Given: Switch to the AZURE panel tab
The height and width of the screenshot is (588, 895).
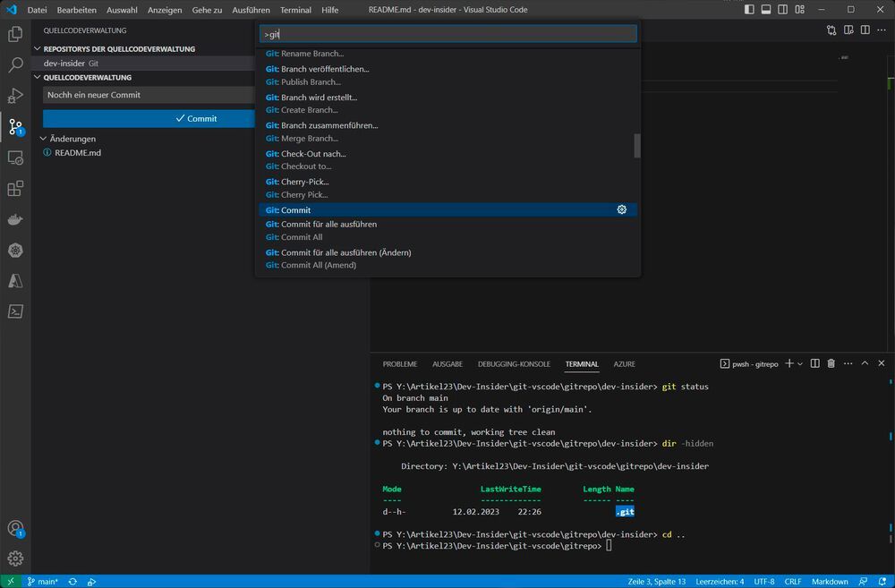Looking at the screenshot, I should pos(624,363).
